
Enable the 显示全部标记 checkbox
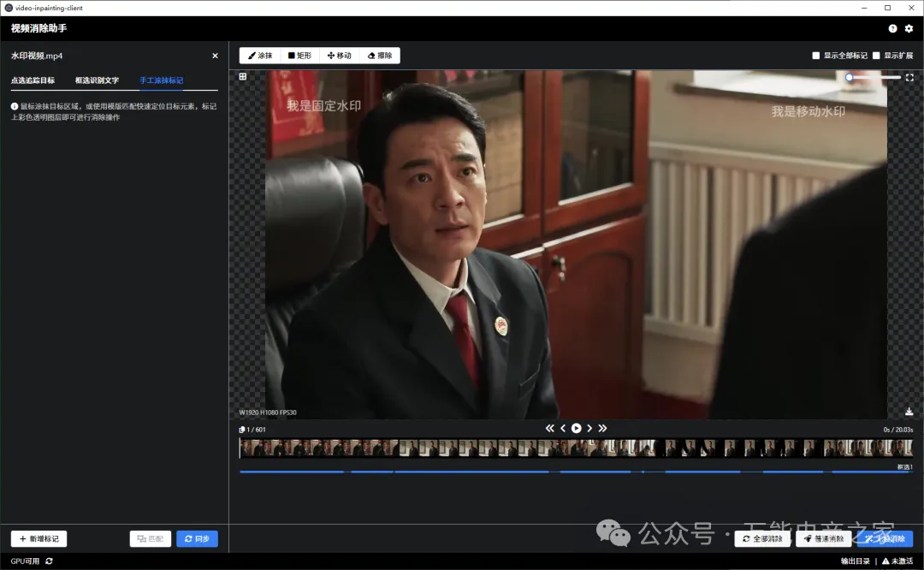816,56
